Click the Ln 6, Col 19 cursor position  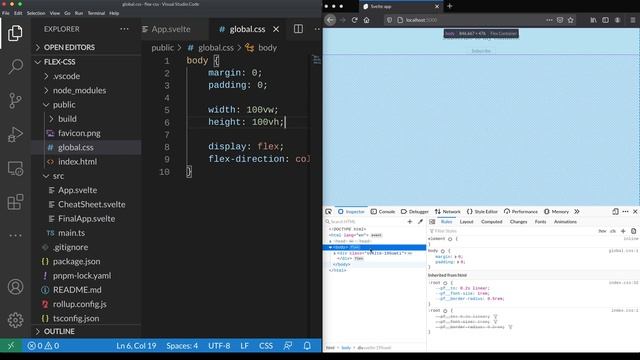136,346
